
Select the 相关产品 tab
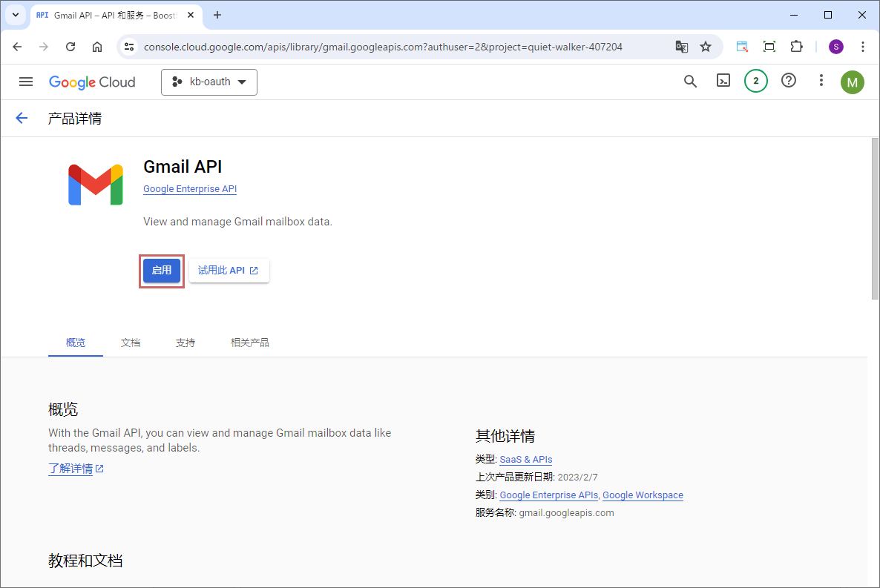[x=249, y=343]
